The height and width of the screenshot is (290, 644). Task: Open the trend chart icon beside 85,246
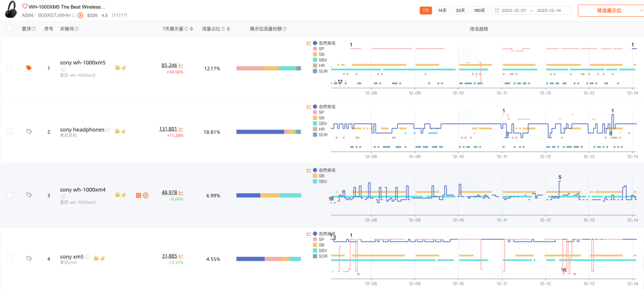pos(181,66)
